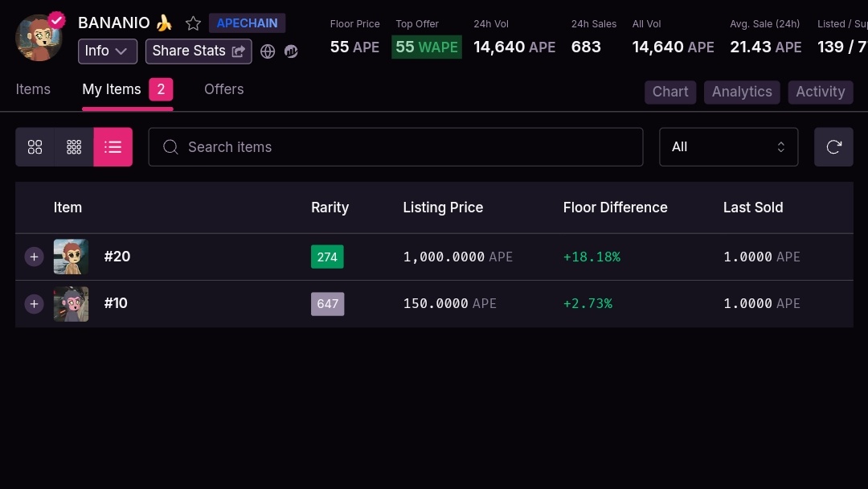Select the list view layout
Image resolution: width=868 pixels, height=489 pixels.
point(113,146)
